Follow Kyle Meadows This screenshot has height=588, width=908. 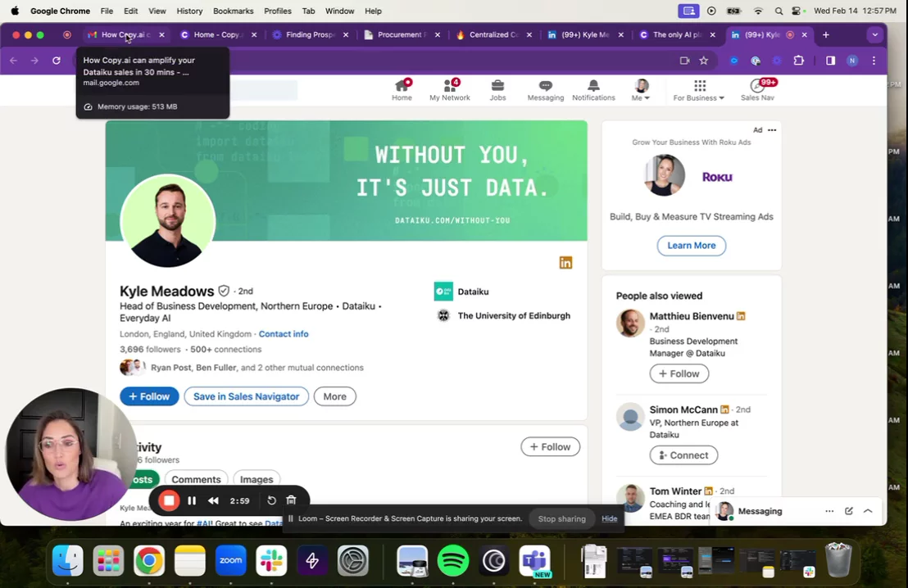pyautogui.click(x=149, y=396)
